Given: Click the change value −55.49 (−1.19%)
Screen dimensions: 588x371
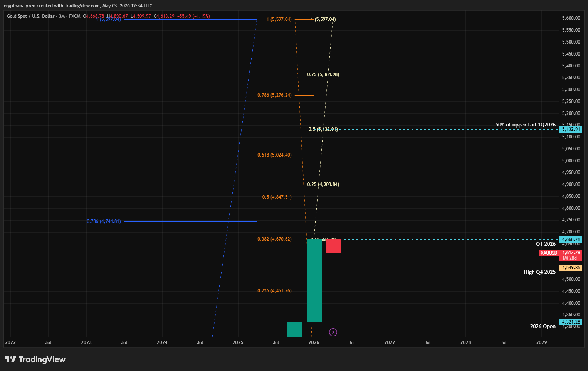Looking at the screenshot, I should tap(193, 16).
